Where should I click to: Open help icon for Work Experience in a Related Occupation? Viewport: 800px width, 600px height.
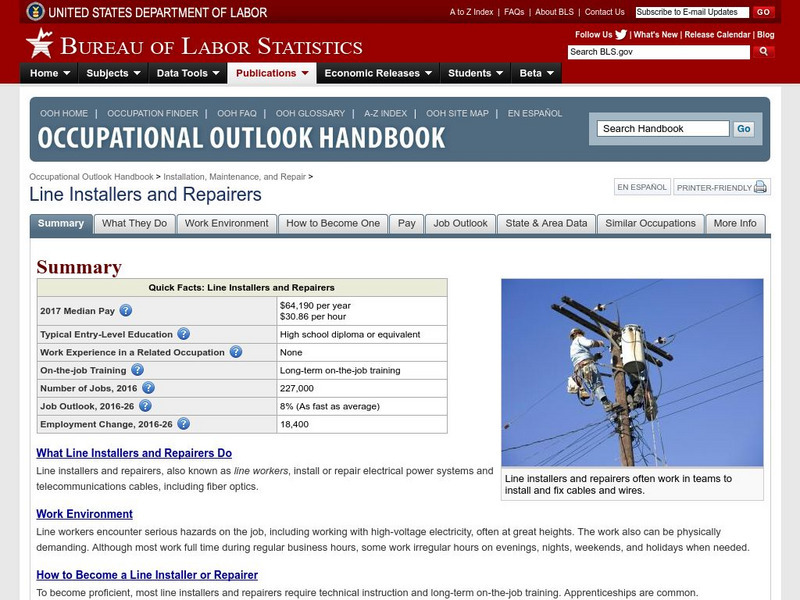236,352
